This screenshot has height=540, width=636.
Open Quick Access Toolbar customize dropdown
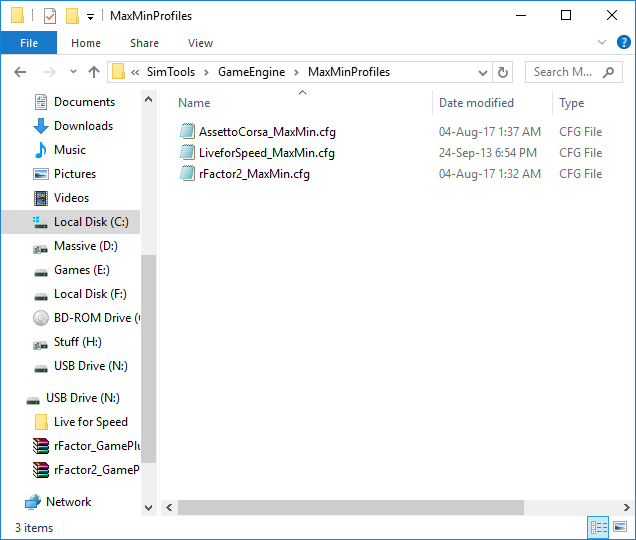90,17
